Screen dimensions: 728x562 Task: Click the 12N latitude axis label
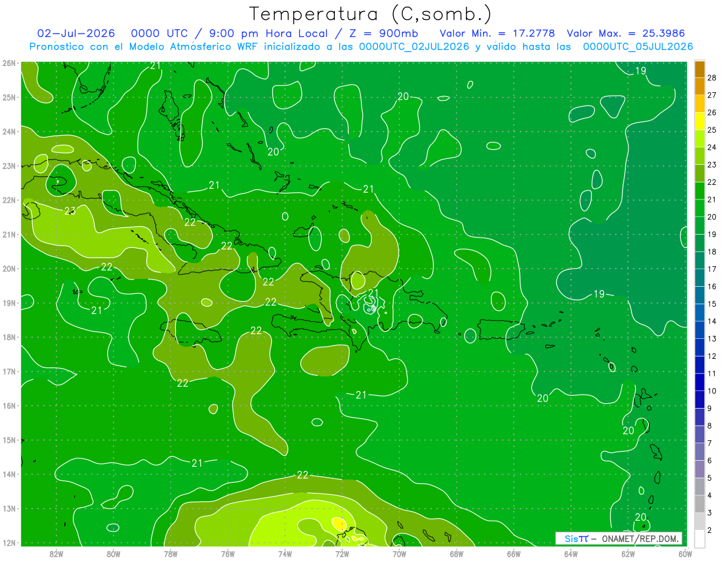click(8, 543)
